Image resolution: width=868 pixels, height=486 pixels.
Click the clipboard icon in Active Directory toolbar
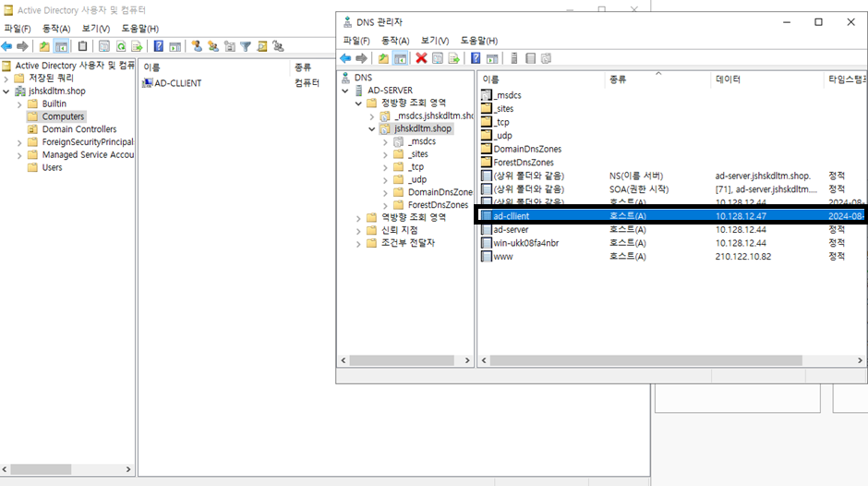pos(83,46)
